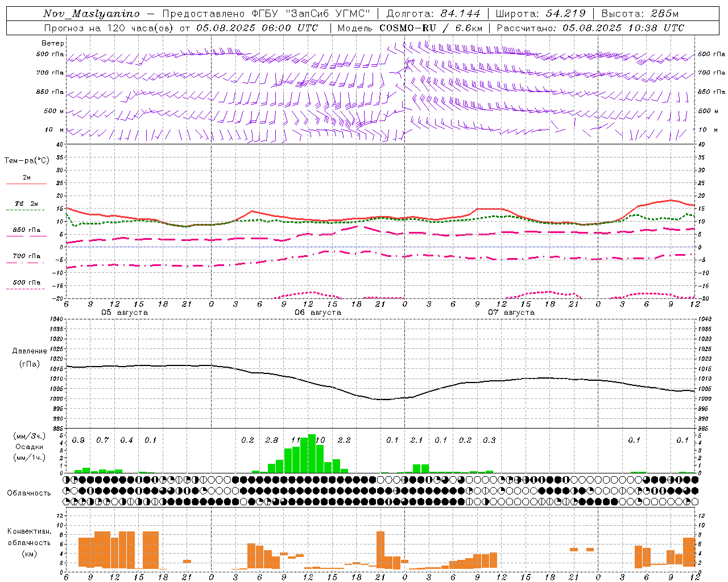Image resolution: width=728 pixels, height=582 pixels.
Task: Click the Конвективн. облачность label
Action: coord(29,537)
